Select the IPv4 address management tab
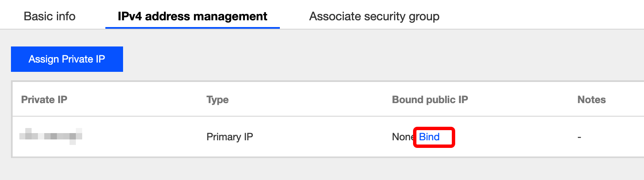 [192, 16]
